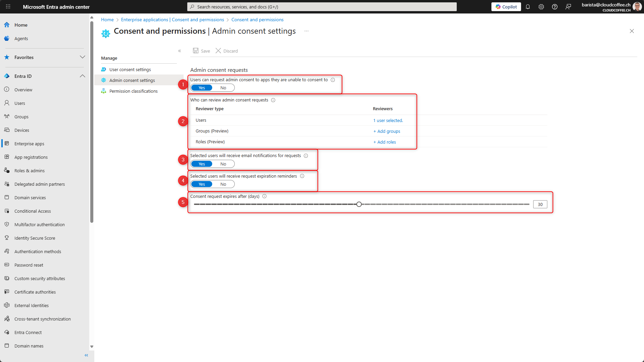Collapse the left navigation with double chevron
Viewport: 644px width, 362px height.
coord(86,355)
